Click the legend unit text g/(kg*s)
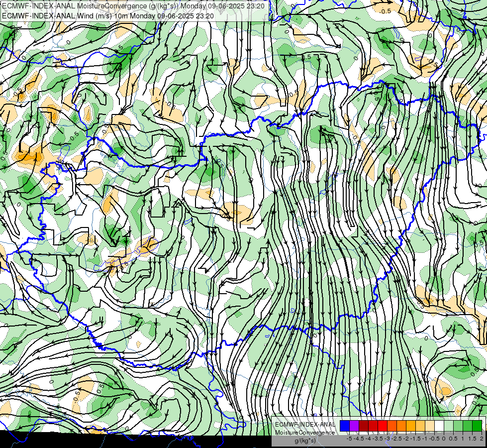Image resolution: width=487 pixels, height=448 pixels. [x=305, y=441]
